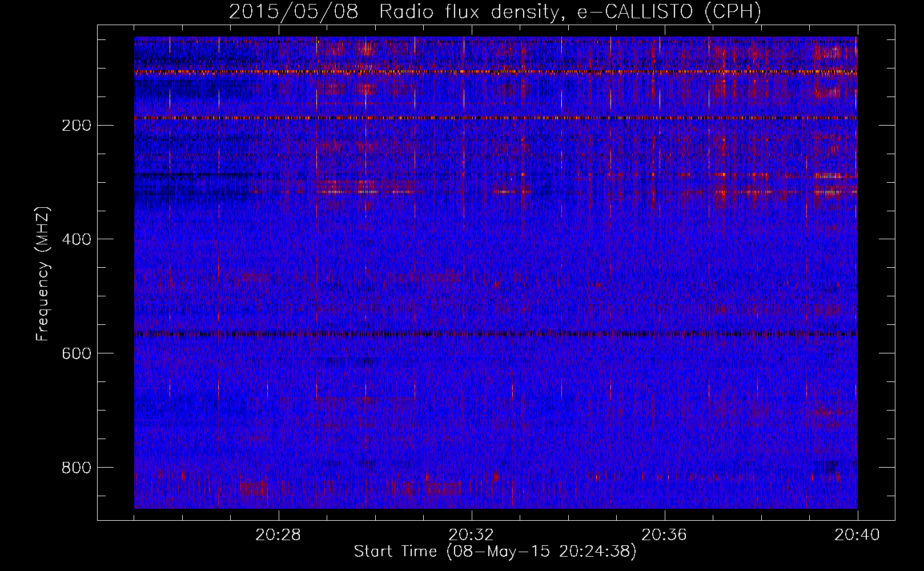Click the 20:36 time tick label
The width and height of the screenshot is (924, 571).
pyautogui.click(x=664, y=534)
